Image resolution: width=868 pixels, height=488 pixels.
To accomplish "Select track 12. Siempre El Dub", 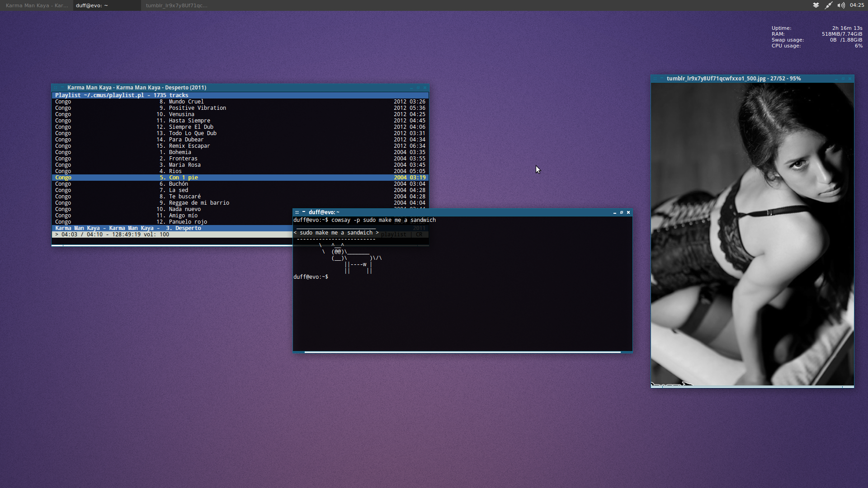I will (x=240, y=127).
